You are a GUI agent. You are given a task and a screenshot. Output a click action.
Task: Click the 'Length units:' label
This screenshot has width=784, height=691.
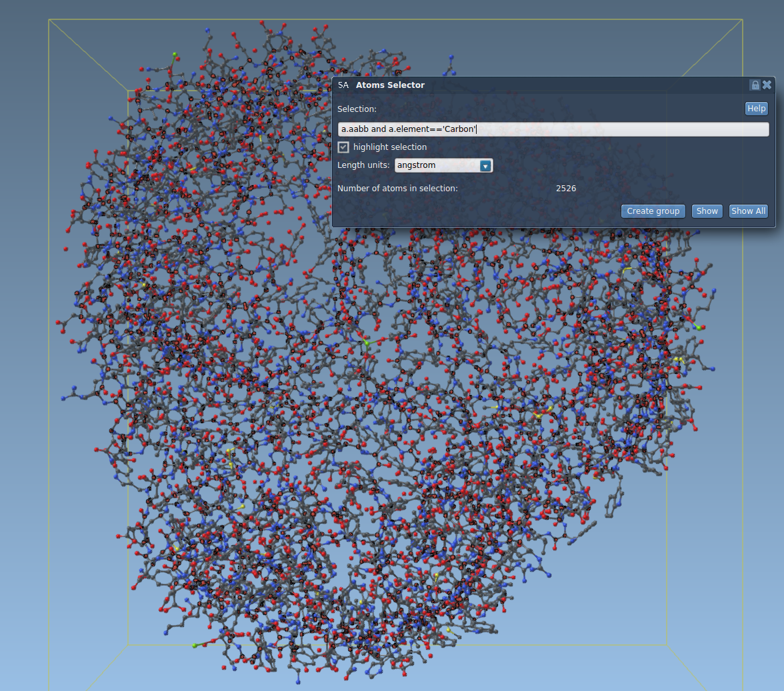pos(363,165)
